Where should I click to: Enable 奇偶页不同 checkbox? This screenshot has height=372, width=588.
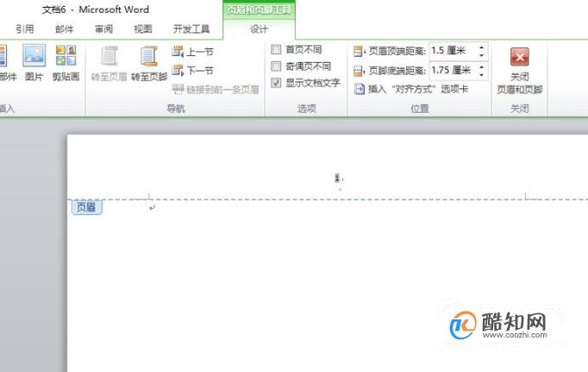[x=276, y=66]
